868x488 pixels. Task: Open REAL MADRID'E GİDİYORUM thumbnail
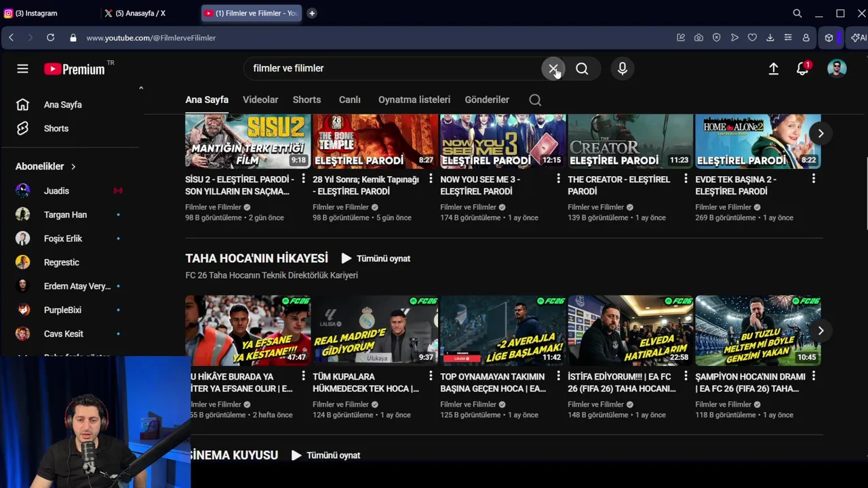(375, 330)
